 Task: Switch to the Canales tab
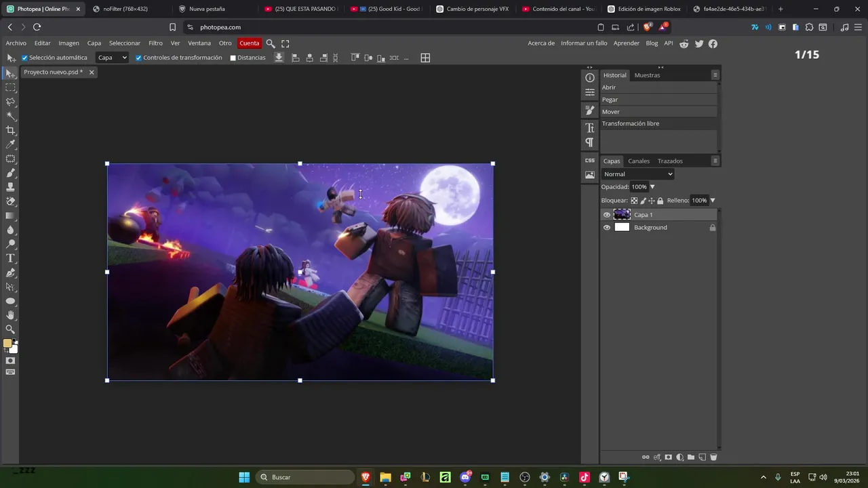point(639,161)
